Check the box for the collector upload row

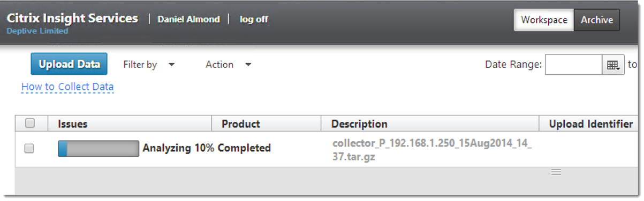pos(29,149)
